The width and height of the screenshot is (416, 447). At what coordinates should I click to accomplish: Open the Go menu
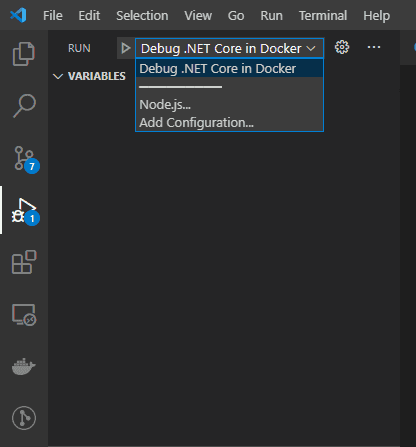coord(236,16)
